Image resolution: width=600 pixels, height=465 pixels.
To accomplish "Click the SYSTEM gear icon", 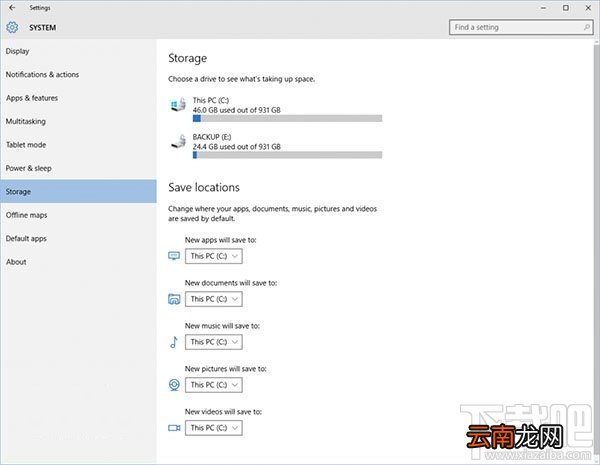I will click(12, 27).
